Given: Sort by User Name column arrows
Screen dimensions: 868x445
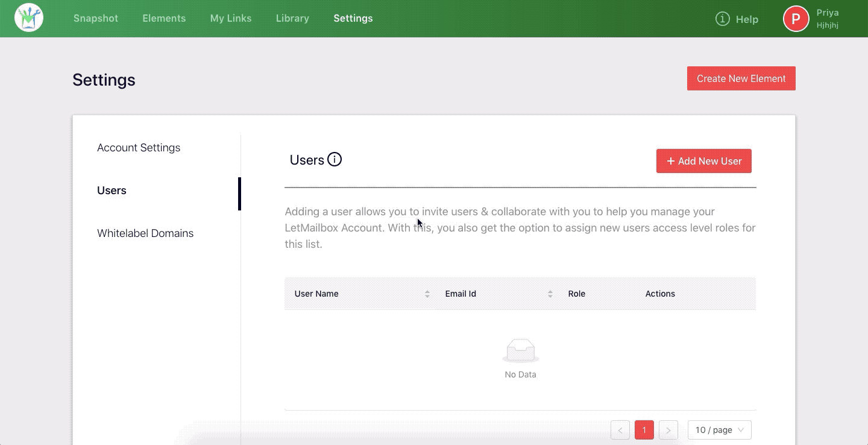Looking at the screenshot, I should point(427,294).
